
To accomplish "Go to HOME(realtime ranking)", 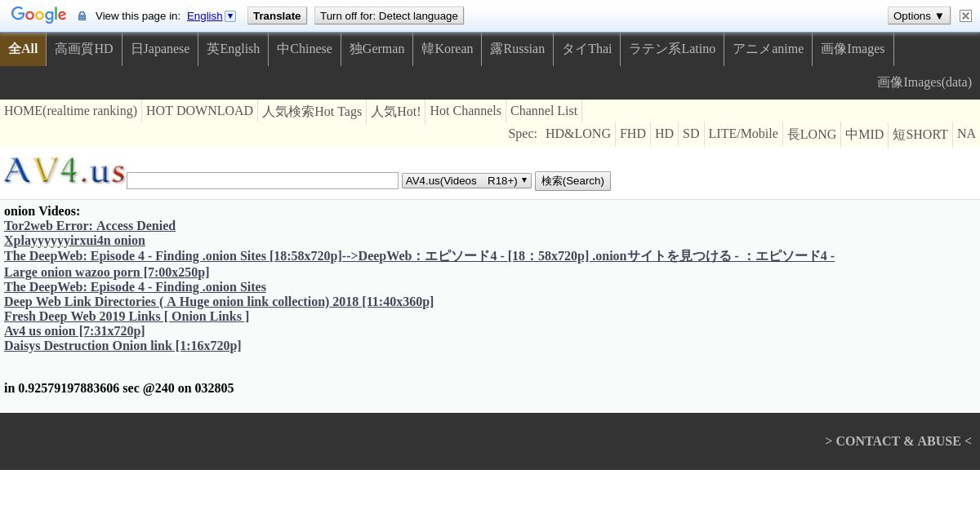I will tap(71, 111).
